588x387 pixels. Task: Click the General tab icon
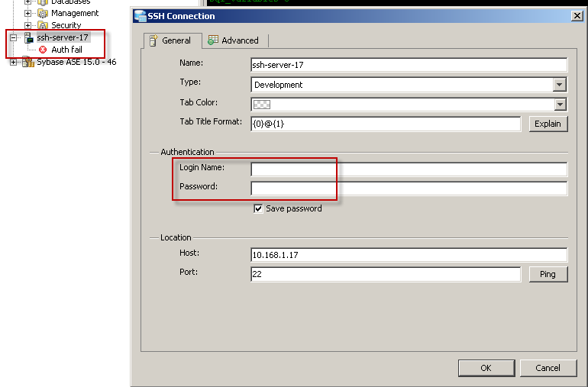[x=153, y=40]
